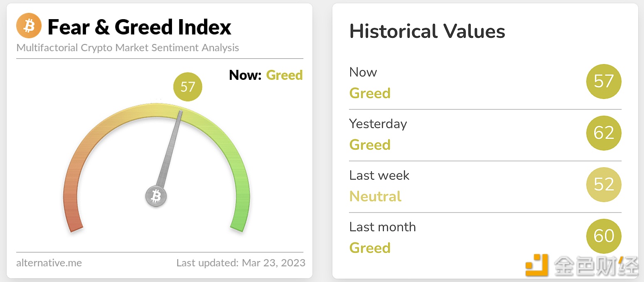The height and width of the screenshot is (282, 644).
Task: Click the Now value 57 circle
Action: coord(603,82)
